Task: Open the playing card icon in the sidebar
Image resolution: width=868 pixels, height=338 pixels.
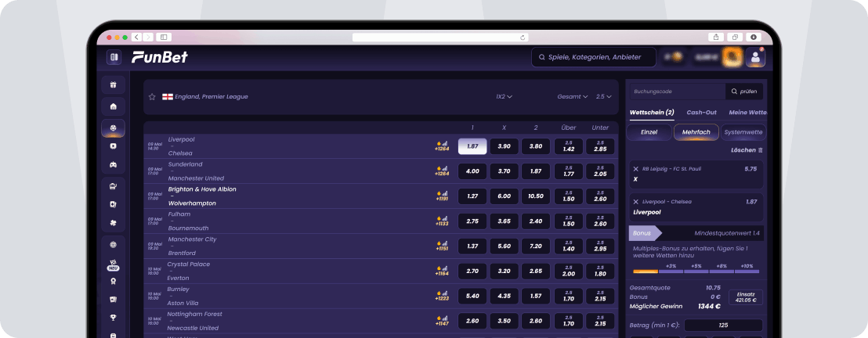Action: pyautogui.click(x=114, y=204)
